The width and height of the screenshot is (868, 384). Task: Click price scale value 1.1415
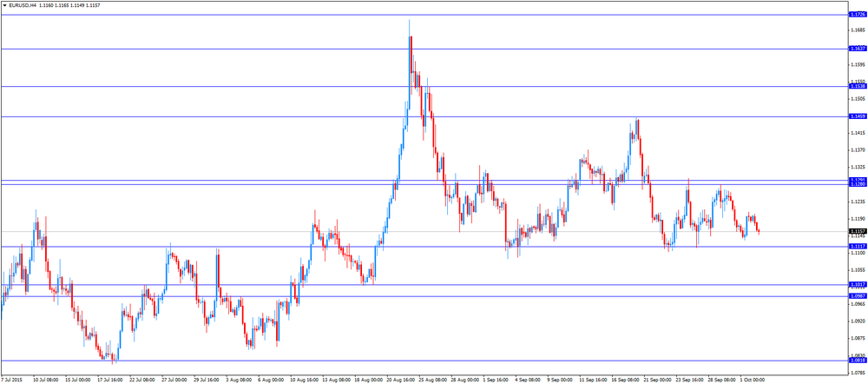(858, 133)
